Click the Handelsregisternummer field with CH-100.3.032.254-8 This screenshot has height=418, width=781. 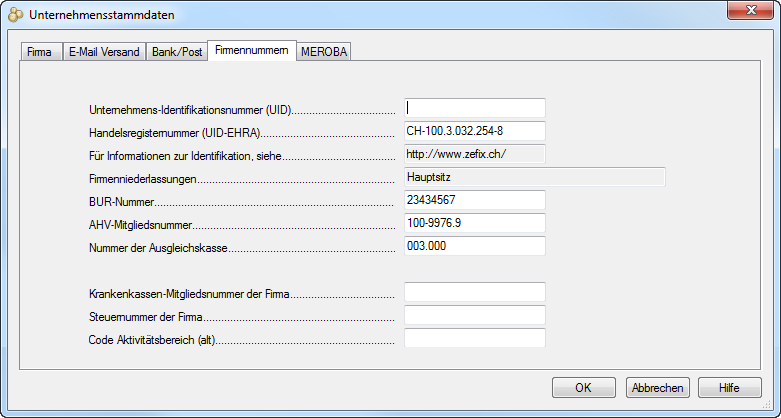coord(474,131)
